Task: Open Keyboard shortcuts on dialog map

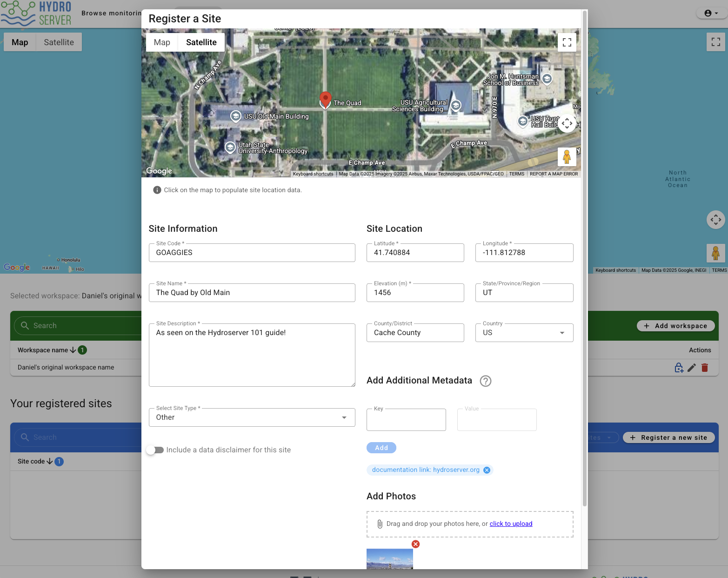Action: click(313, 174)
